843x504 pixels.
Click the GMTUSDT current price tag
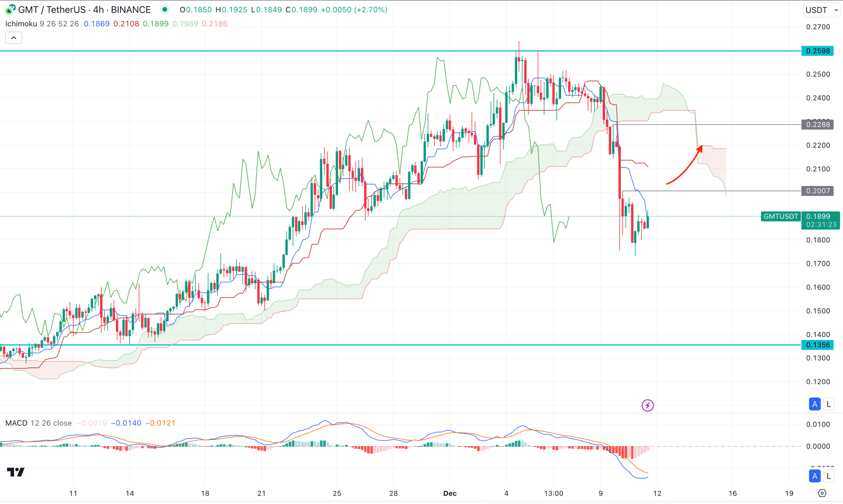click(x=781, y=216)
